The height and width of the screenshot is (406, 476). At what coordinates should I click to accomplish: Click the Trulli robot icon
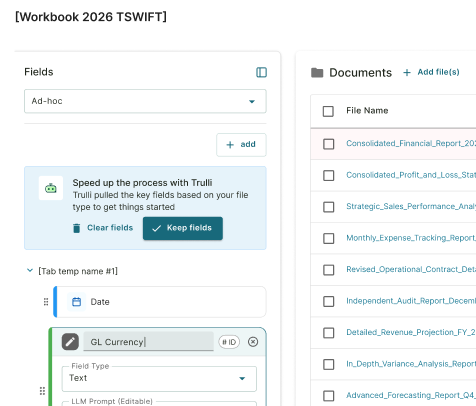tap(51, 188)
